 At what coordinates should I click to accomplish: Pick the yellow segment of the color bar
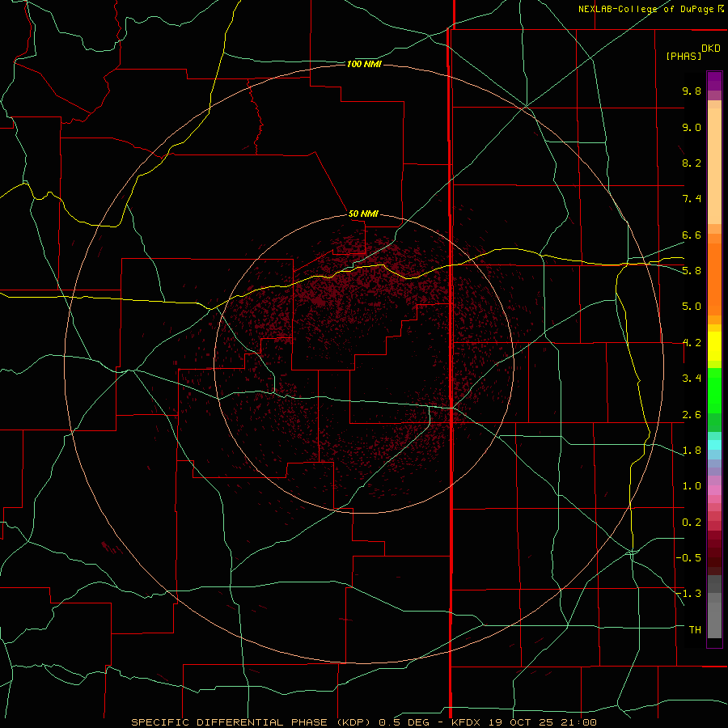pos(714,346)
